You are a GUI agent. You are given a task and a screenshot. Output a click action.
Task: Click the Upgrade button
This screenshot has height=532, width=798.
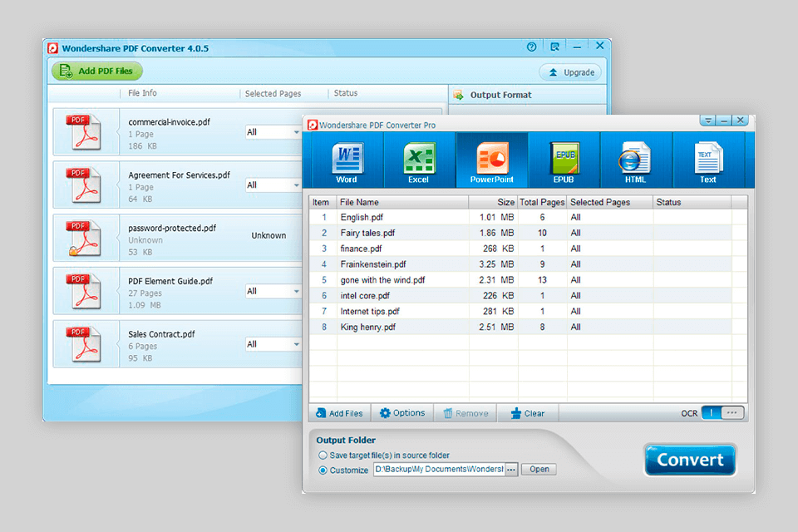click(570, 72)
